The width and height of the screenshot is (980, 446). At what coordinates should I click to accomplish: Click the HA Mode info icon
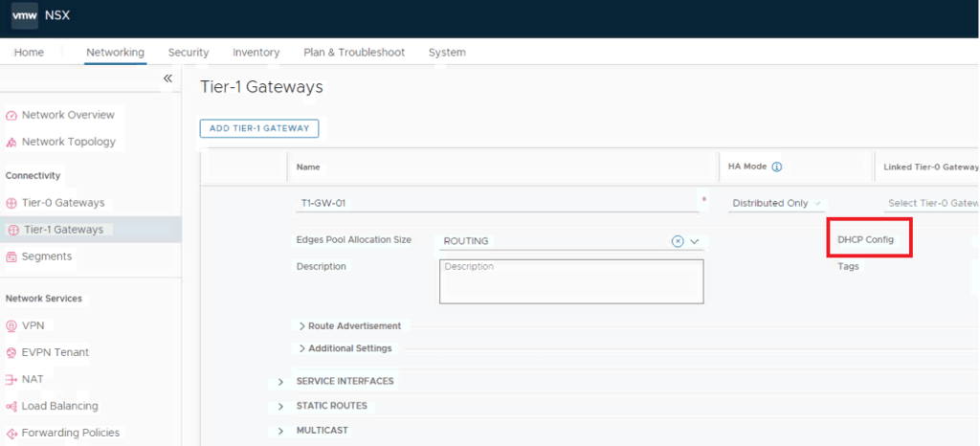777,167
